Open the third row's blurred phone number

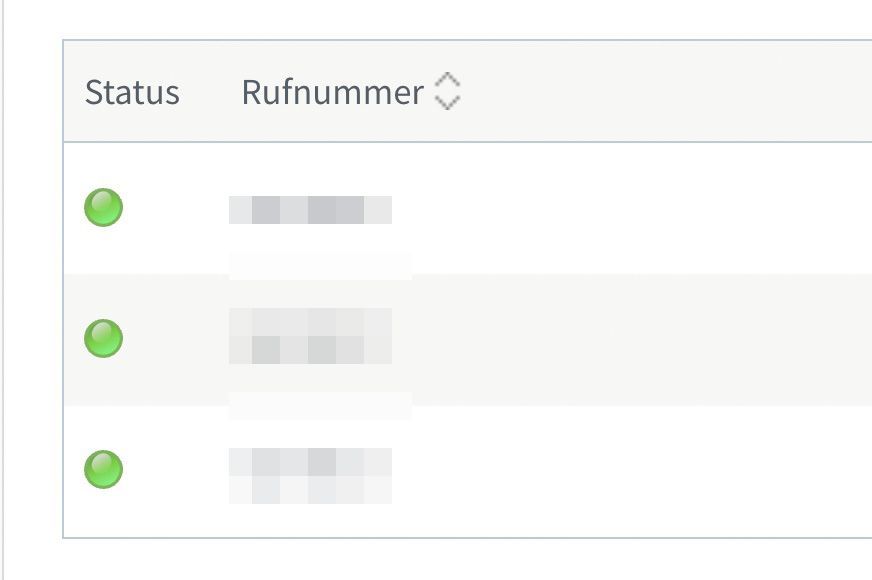[x=310, y=474]
